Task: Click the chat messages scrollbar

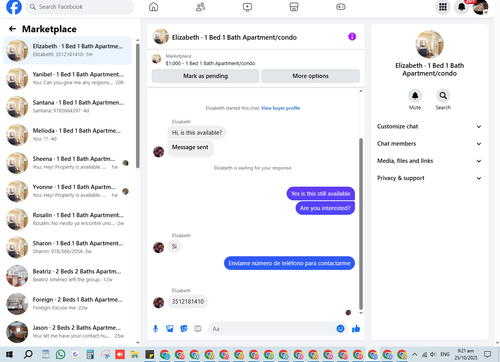Action: click(361, 224)
